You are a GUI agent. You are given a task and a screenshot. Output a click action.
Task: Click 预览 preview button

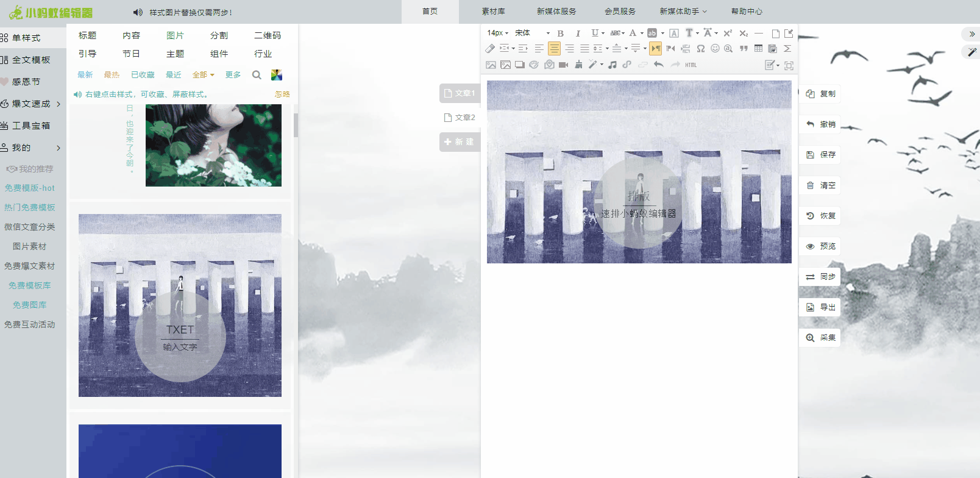[x=820, y=246]
